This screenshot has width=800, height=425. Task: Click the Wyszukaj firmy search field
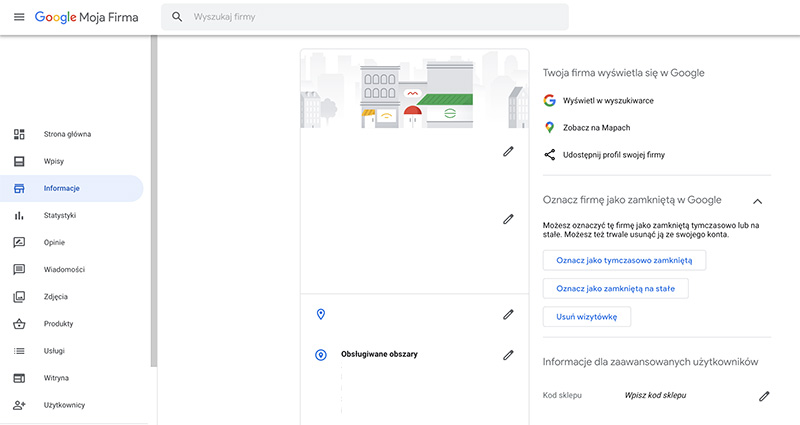365,17
